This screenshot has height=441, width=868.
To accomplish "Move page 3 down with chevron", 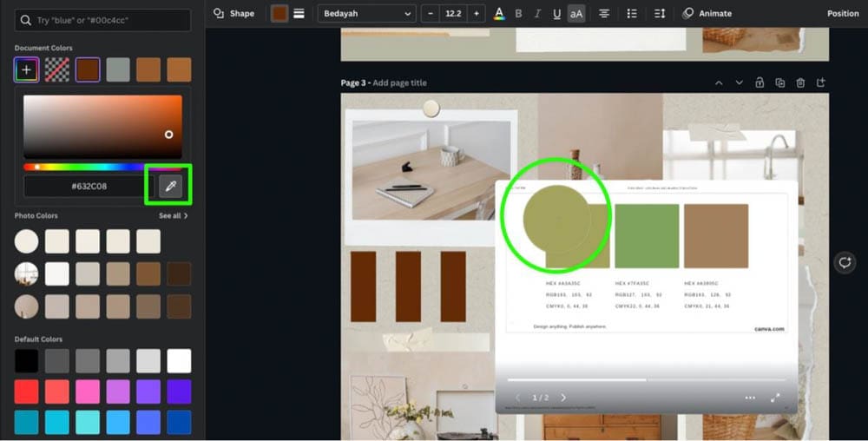I will (739, 83).
